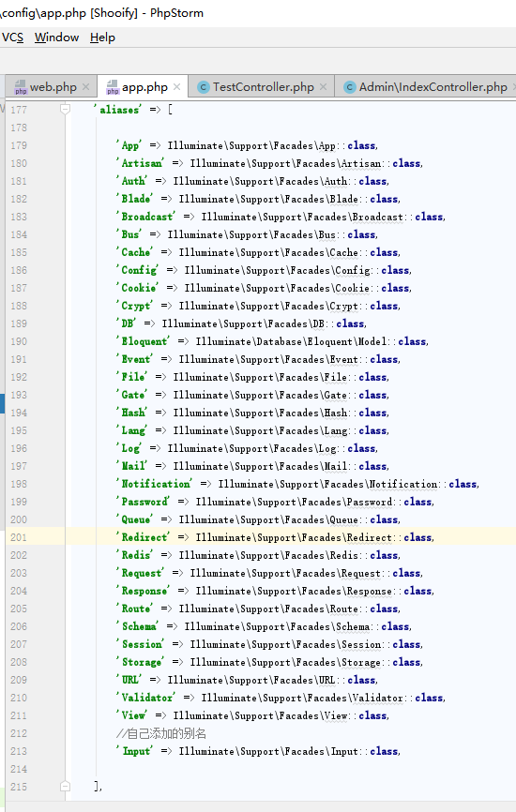Image resolution: width=516 pixels, height=812 pixels.
Task: Collapse the aliases array fold marker at line 177
Action: pyautogui.click(x=66, y=110)
